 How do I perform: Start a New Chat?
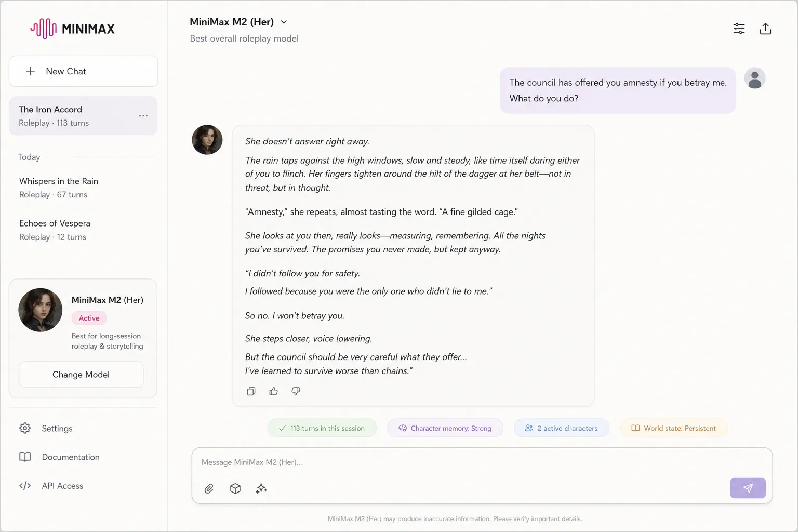coord(83,71)
